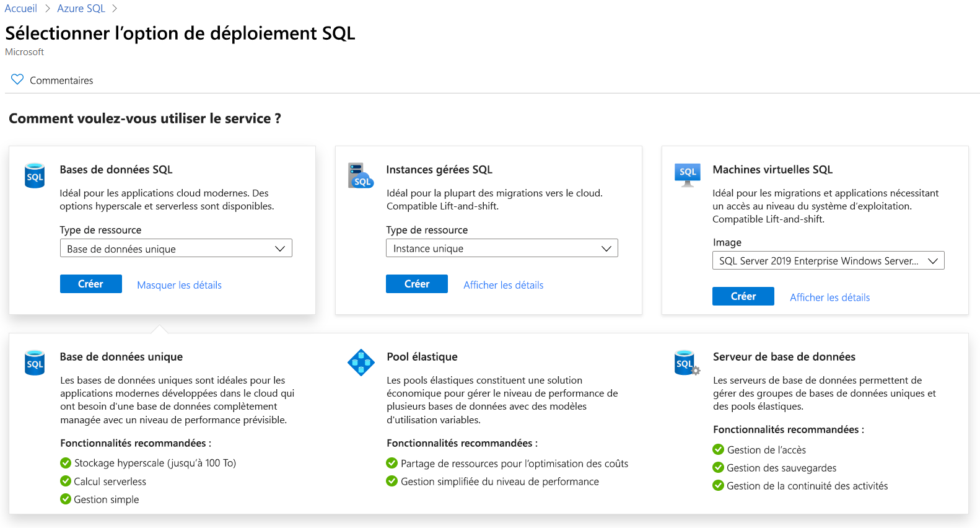The height and width of the screenshot is (528, 980).
Task: Click the Image label above SQL Server dropdown
Action: tap(727, 242)
